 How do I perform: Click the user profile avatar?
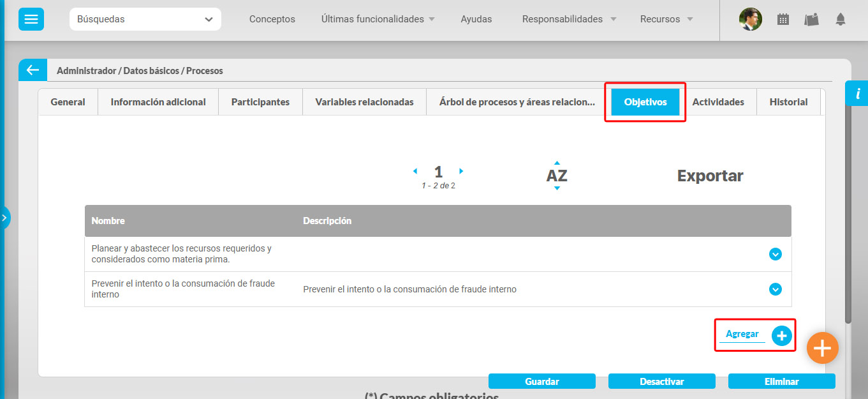[750, 19]
